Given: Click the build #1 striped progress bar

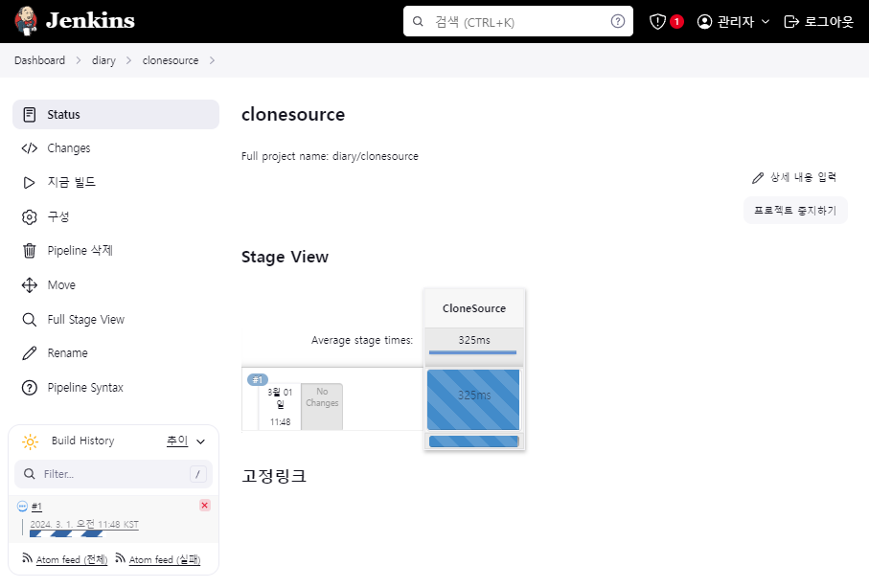Looking at the screenshot, I should (66, 533).
